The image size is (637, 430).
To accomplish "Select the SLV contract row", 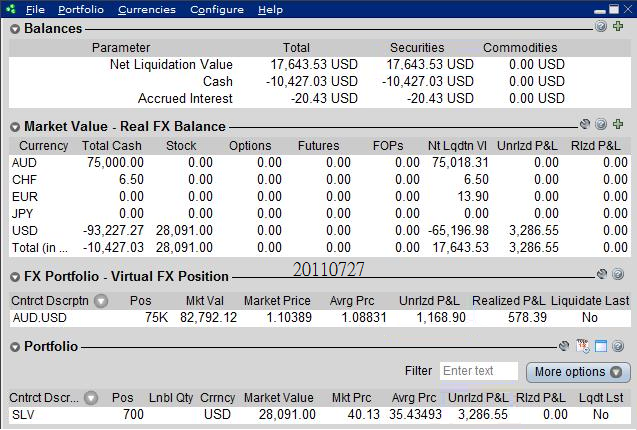I will [320, 415].
